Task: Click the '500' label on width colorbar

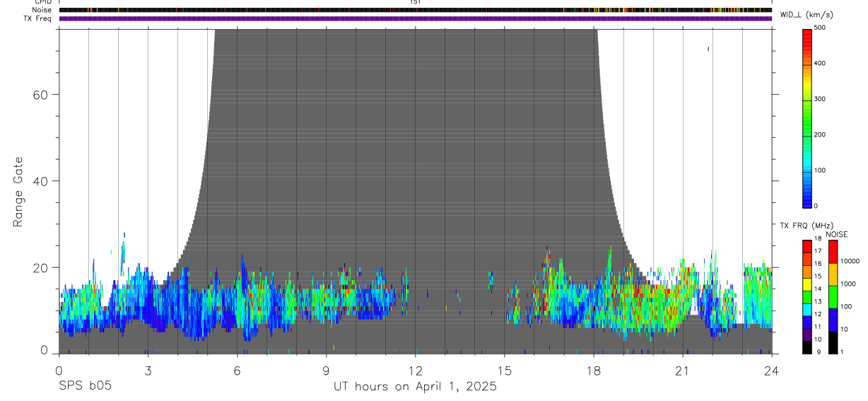Action: click(x=820, y=28)
